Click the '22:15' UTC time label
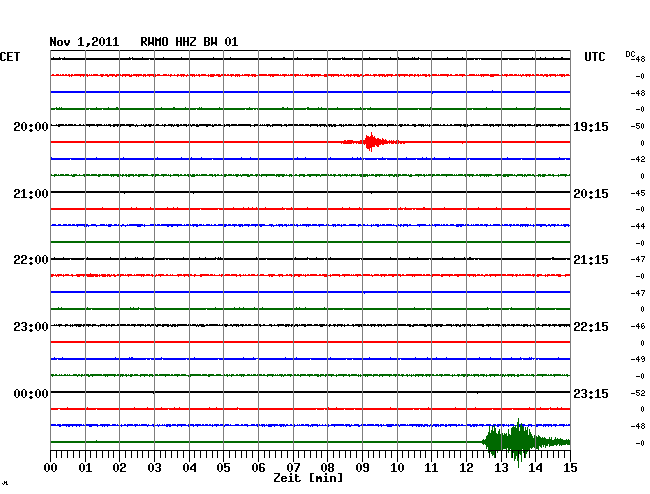This screenshot has height=494, width=650. click(591, 327)
